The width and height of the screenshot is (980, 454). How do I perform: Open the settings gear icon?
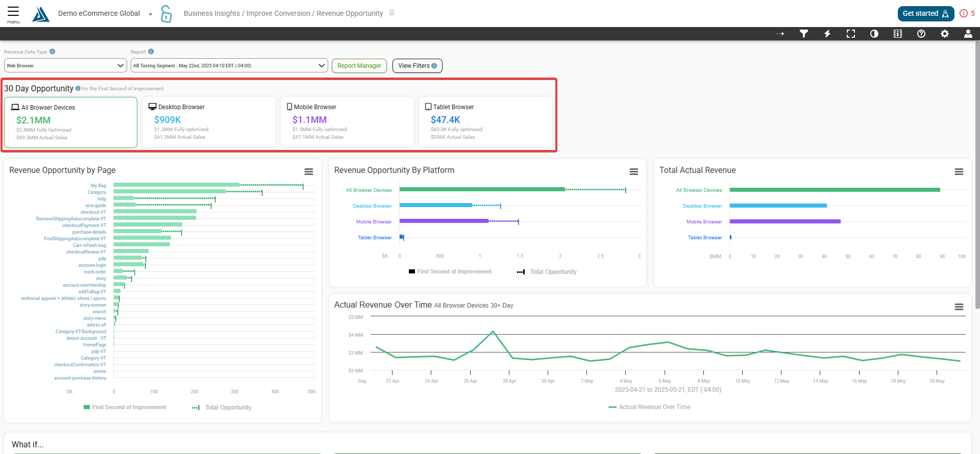(x=945, y=34)
